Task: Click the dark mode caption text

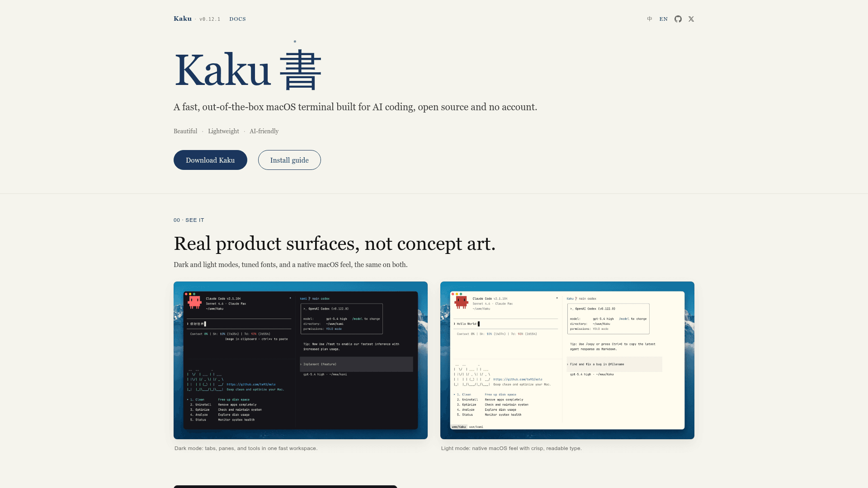Action: pos(246,448)
